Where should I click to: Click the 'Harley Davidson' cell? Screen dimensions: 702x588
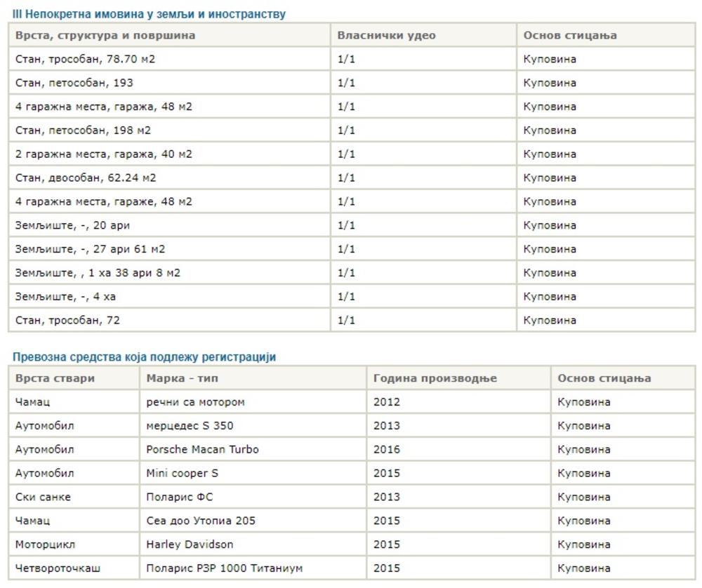pos(190,544)
